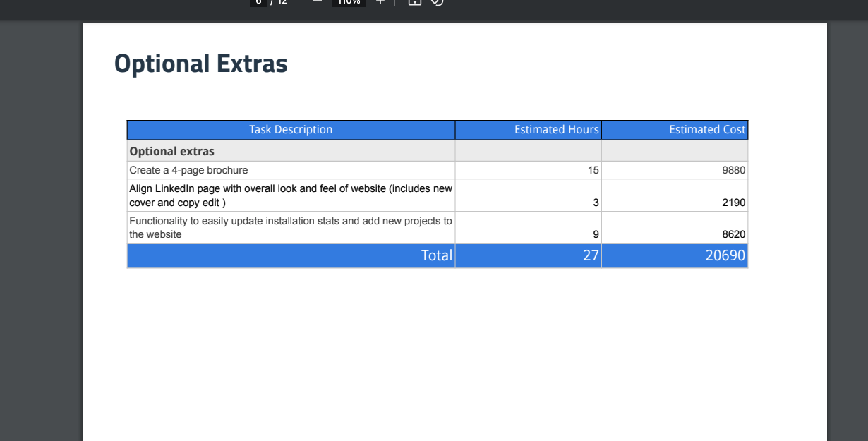Image resolution: width=868 pixels, height=441 pixels.
Task: Click the "Estimated Cost" column header
Action: pyautogui.click(x=706, y=130)
